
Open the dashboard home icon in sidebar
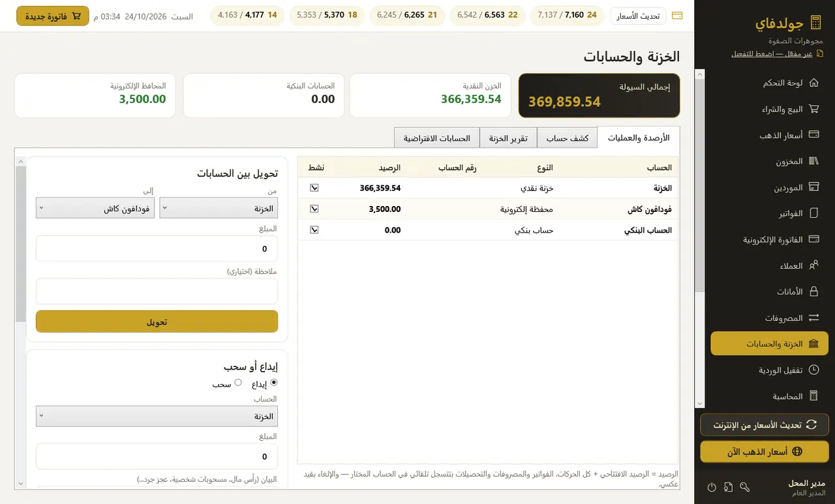[x=813, y=83]
